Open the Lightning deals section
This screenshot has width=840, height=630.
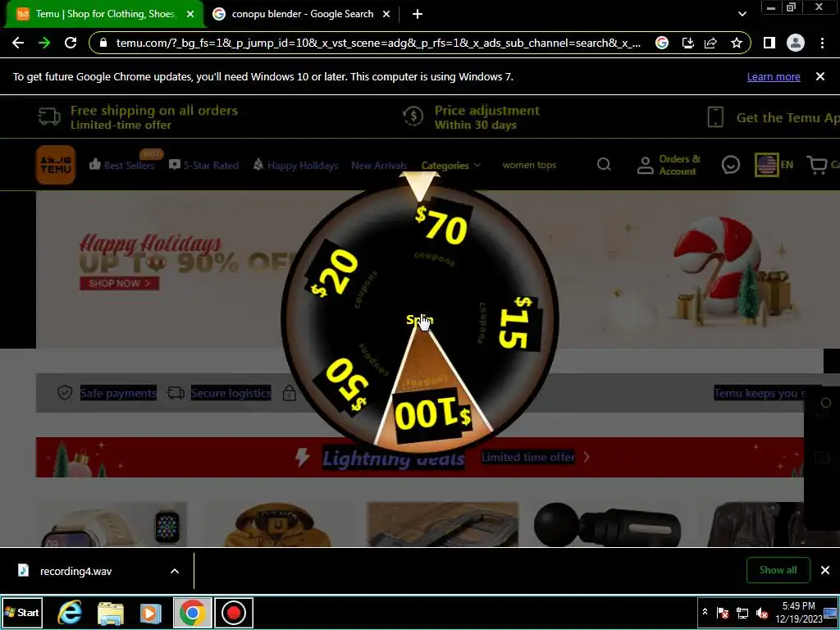pyautogui.click(x=393, y=458)
